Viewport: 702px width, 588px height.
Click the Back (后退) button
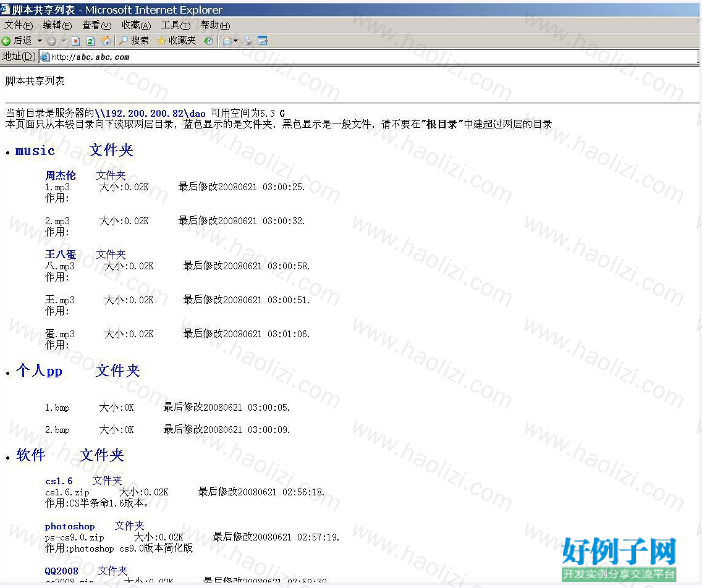pyautogui.click(x=17, y=41)
